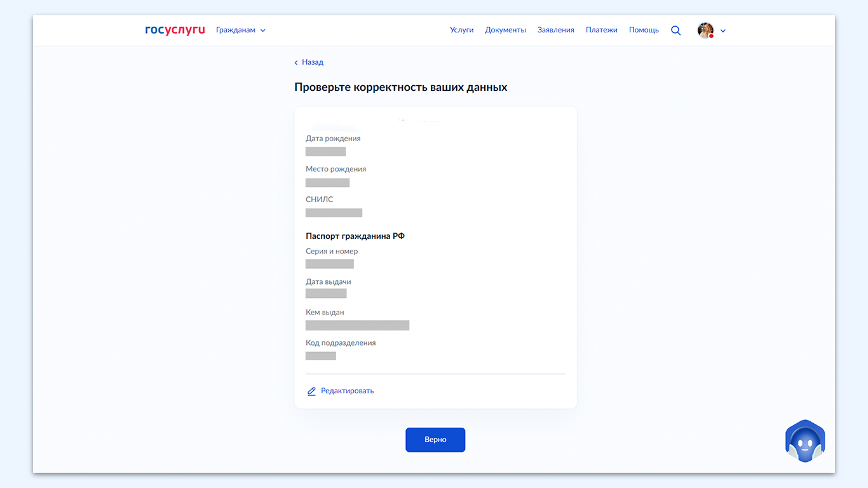This screenshot has height=488, width=868.
Task: Select the Место рождения label
Action: click(x=336, y=169)
